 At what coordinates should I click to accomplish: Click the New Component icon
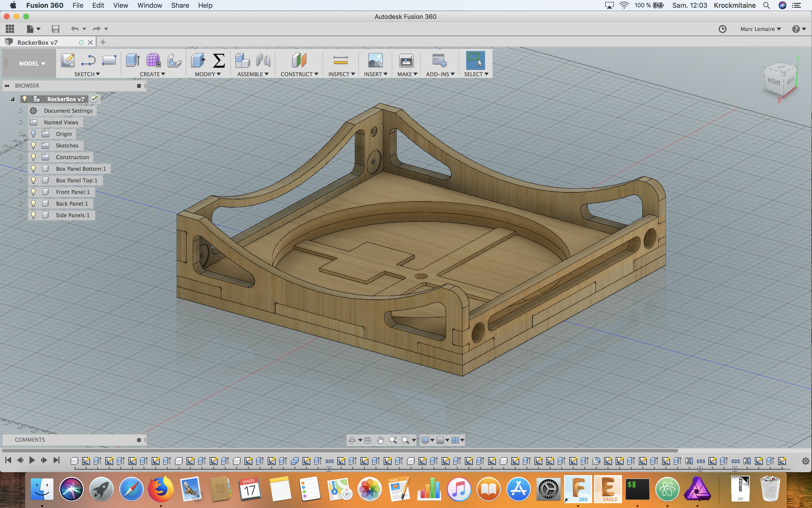point(242,60)
